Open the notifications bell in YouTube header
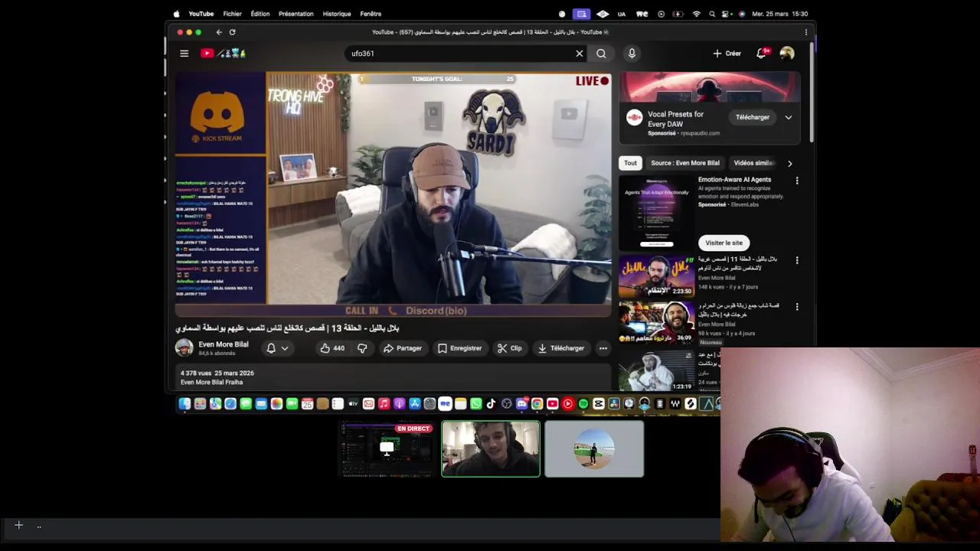Image resolution: width=980 pixels, height=551 pixels. coord(762,54)
